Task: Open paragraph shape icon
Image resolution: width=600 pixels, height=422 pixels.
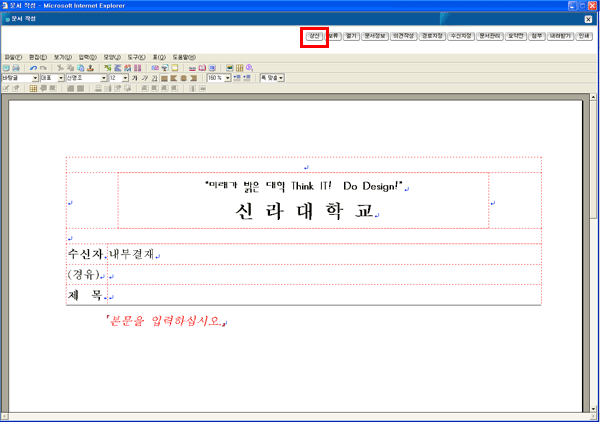Action: pos(118,68)
